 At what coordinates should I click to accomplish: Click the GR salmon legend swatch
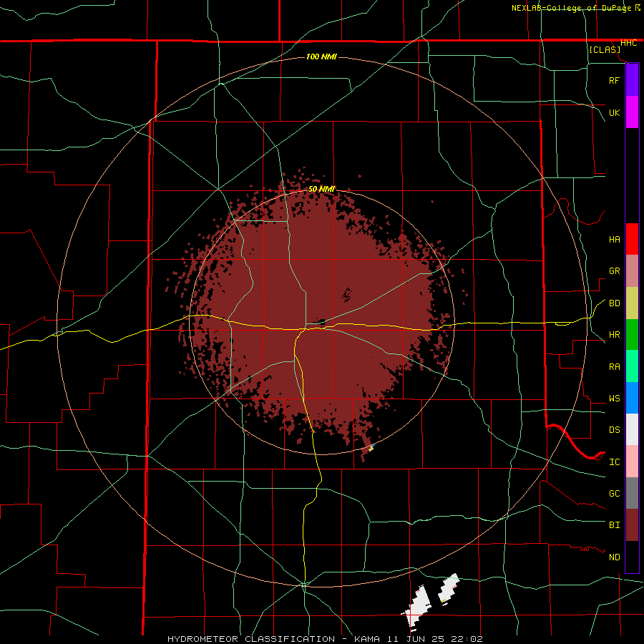[632, 270]
